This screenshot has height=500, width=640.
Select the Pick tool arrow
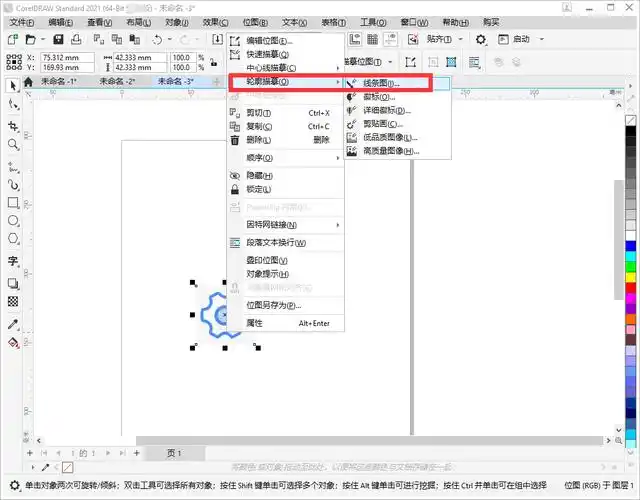pos(13,86)
